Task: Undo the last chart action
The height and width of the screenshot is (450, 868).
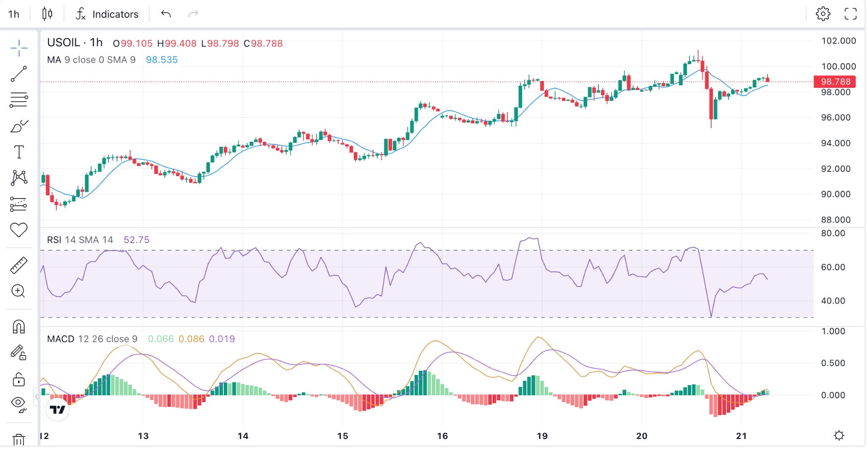Action: pos(166,14)
